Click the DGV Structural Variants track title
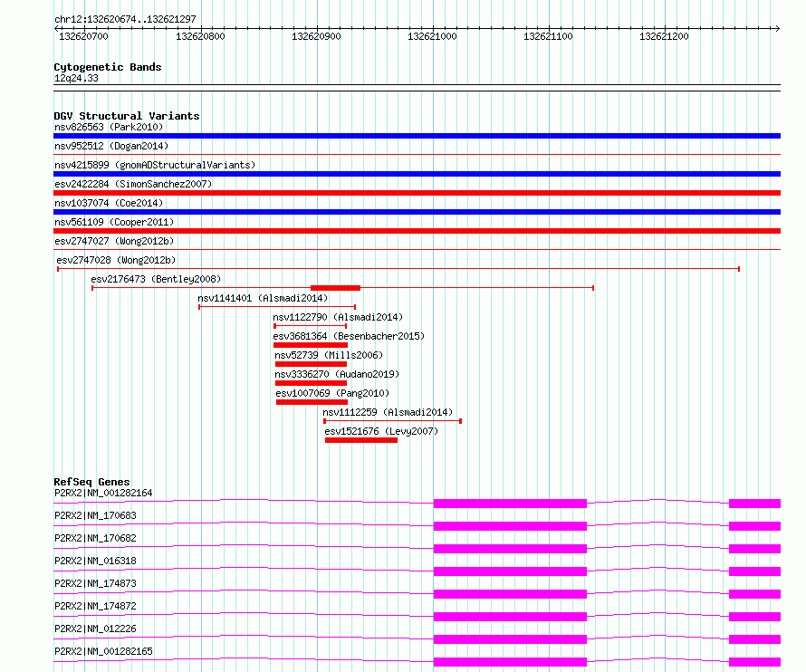Viewport: 806px width, 672px height. (127, 116)
